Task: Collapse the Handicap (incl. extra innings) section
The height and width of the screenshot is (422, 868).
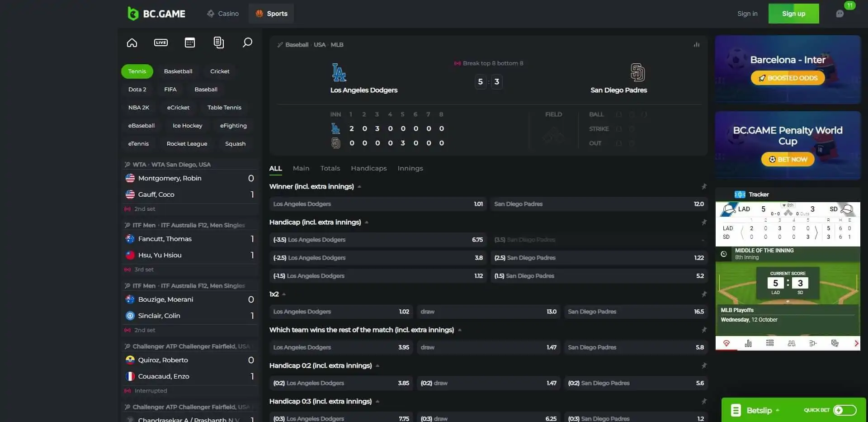Action: (x=367, y=223)
